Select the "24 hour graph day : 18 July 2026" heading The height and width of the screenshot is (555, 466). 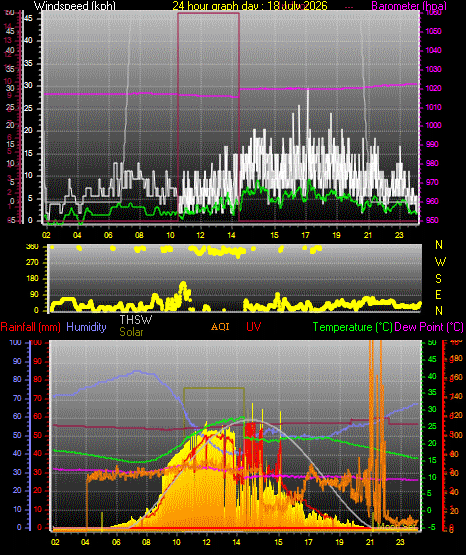(x=250, y=6)
